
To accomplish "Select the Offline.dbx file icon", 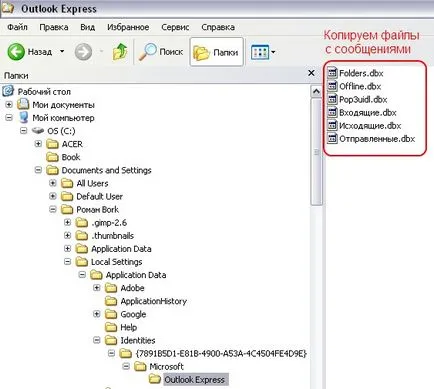I will [332, 86].
